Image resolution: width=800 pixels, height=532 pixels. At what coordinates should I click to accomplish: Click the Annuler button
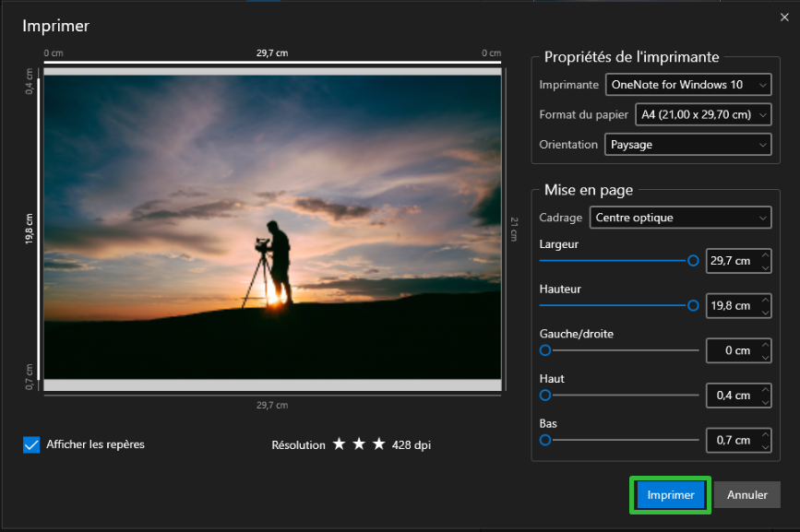pyautogui.click(x=746, y=495)
